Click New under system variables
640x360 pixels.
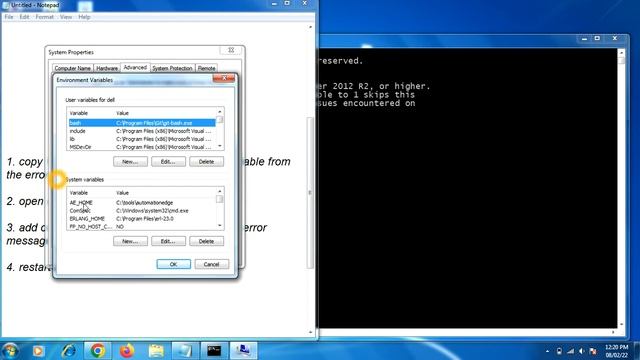tap(130, 241)
